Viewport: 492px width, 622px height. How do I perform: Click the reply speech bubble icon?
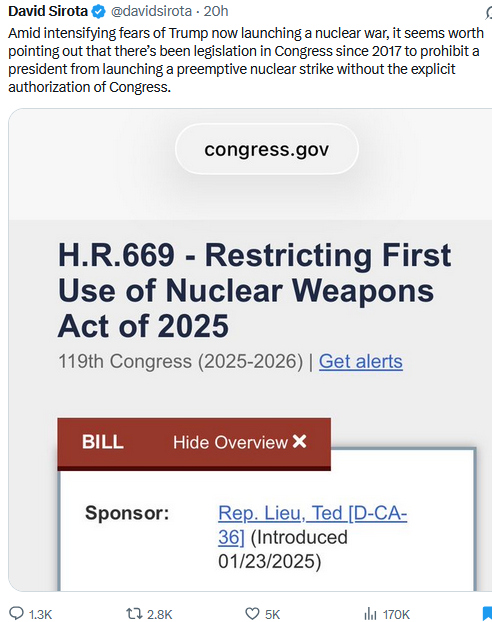[17, 613]
